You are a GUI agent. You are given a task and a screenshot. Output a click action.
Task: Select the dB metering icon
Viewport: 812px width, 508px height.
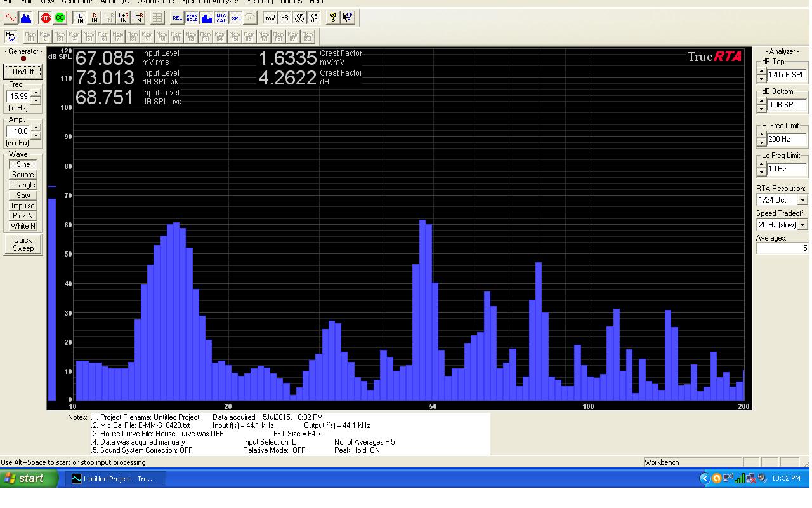(x=285, y=18)
